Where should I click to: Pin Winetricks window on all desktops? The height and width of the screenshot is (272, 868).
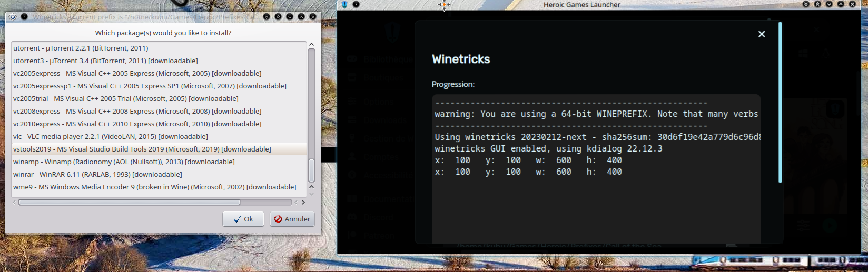[x=24, y=17]
